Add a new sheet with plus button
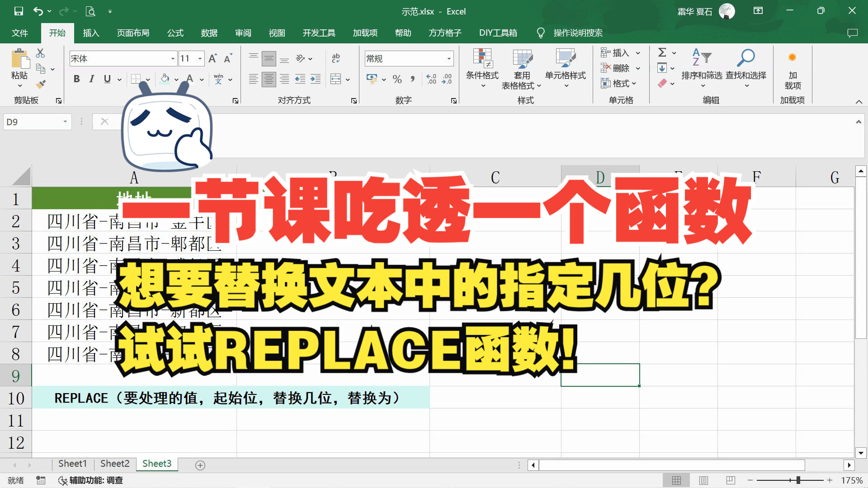This screenshot has height=488, width=868. click(x=200, y=465)
